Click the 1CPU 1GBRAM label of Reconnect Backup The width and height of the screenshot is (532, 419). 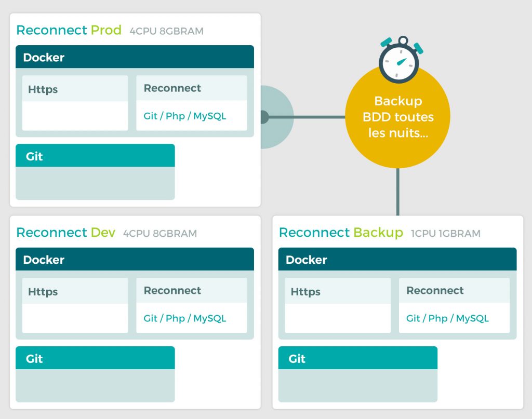(x=445, y=234)
